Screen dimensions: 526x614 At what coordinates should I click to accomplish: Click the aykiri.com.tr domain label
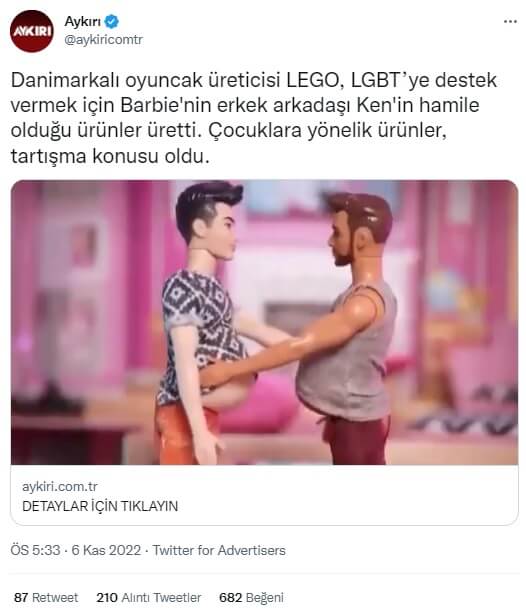(x=60, y=486)
